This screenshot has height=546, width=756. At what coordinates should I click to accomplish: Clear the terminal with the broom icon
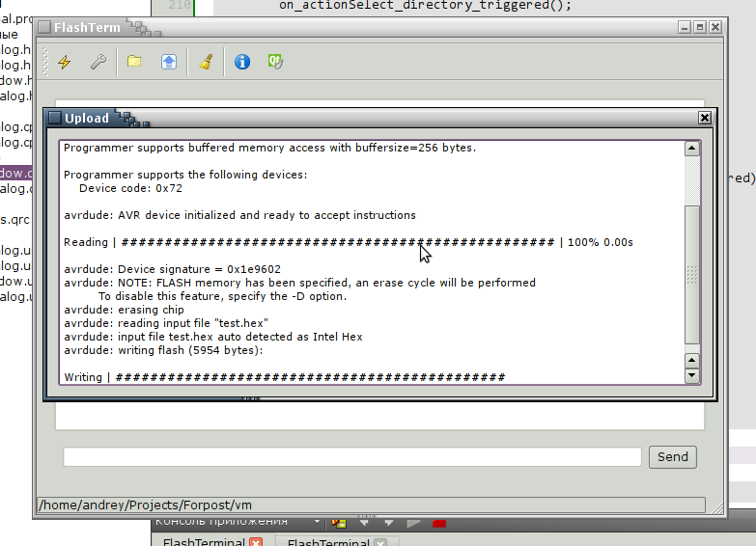[206, 62]
